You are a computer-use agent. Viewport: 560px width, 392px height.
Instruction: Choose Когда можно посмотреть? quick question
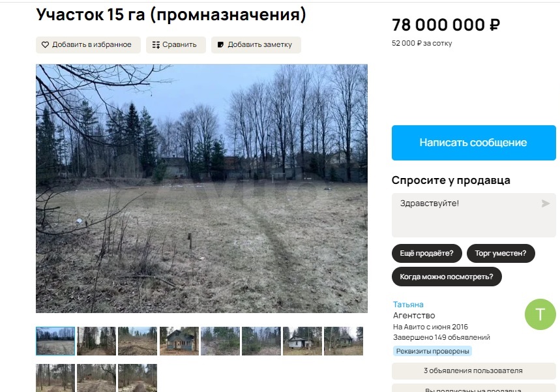pos(447,277)
